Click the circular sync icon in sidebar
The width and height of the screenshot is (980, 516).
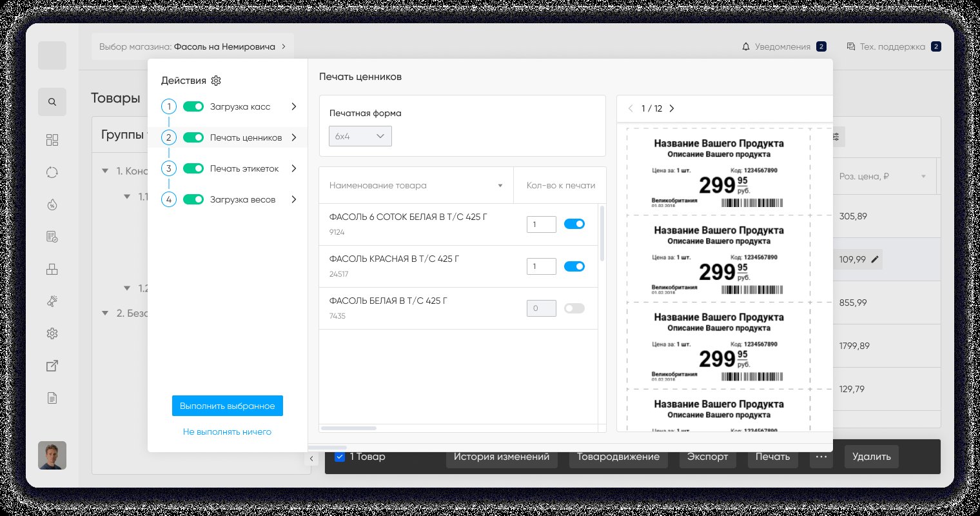click(52, 172)
